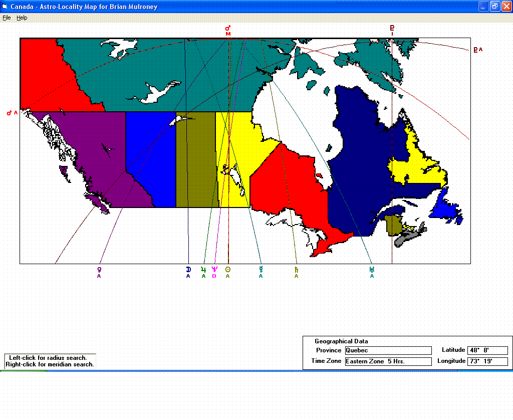This screenshot has height=420, width=513.
Task: Click the magenta Neptune symbol below the map
Action: pos(214,270)
